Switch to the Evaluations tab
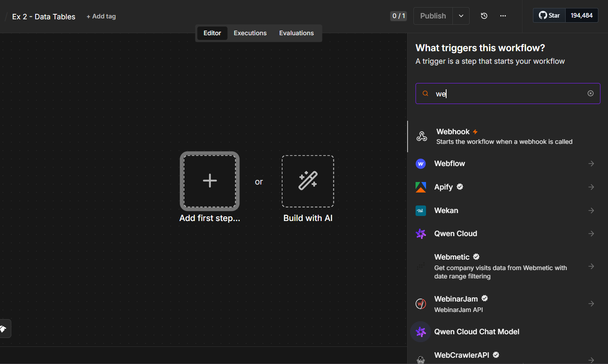 pyautogui.click(x=296, y=33)
